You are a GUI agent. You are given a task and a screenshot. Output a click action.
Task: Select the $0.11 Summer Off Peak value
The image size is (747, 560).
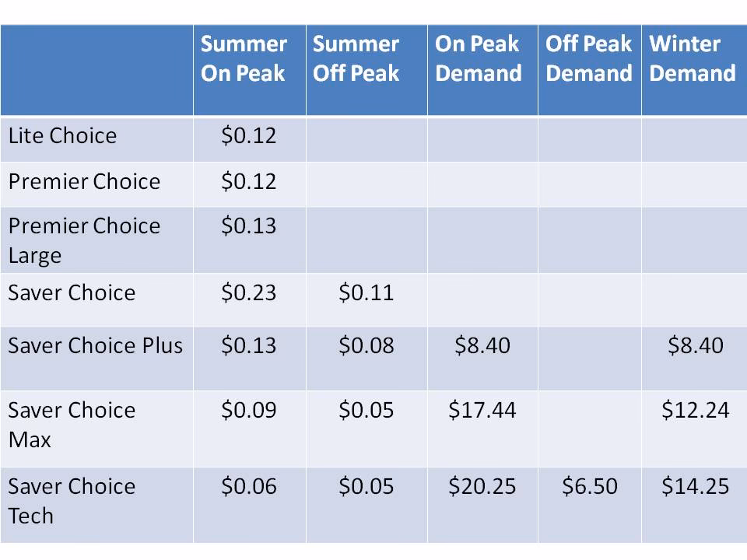(366, 292)
